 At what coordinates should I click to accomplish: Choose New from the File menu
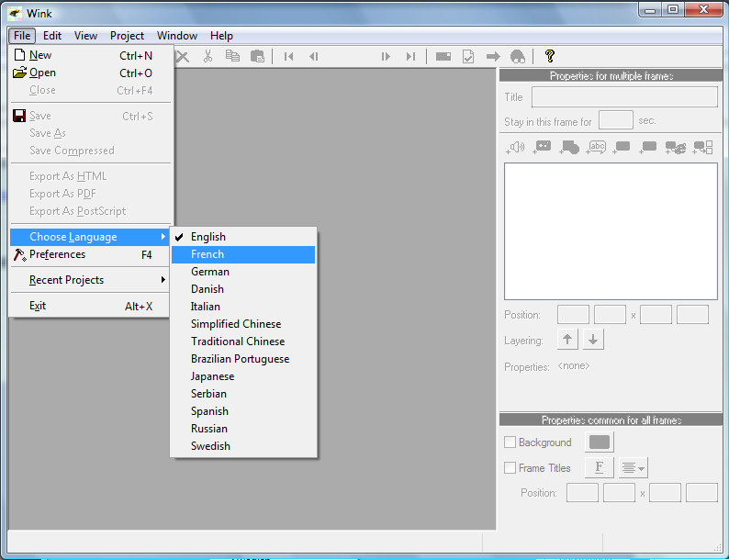click(89, 55)
